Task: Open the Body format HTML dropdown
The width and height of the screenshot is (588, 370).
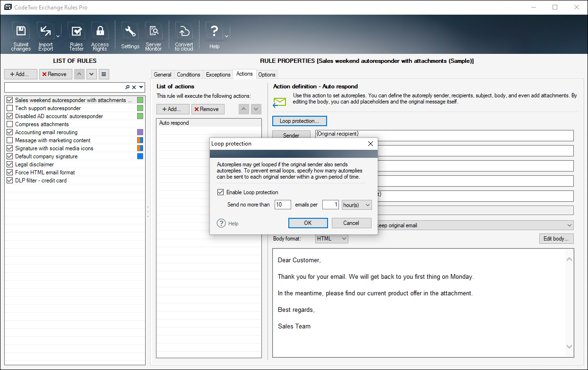Action: (332, 239)
